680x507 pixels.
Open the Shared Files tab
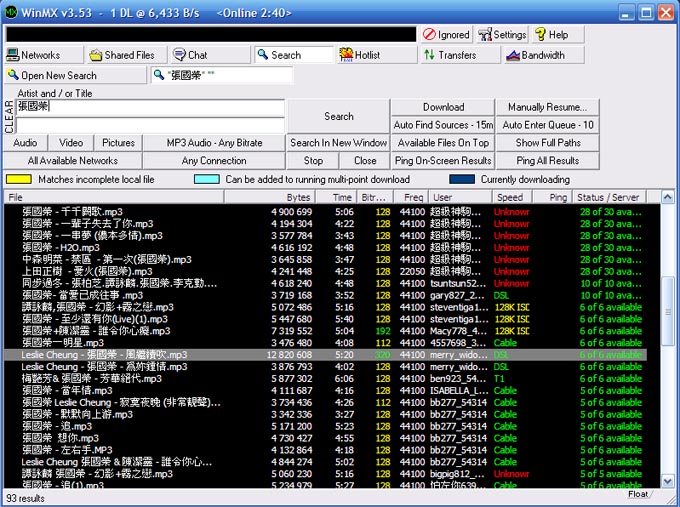(x=127, y=55)
